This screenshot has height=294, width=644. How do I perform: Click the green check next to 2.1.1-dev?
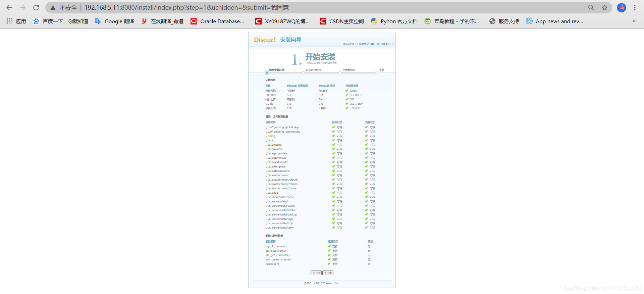347,104
